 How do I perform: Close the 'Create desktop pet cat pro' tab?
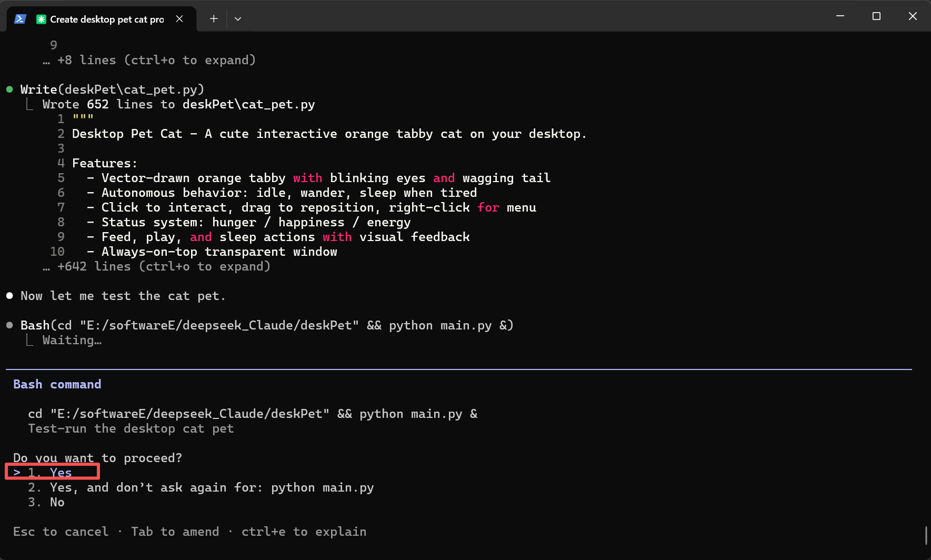click(179, 19)
